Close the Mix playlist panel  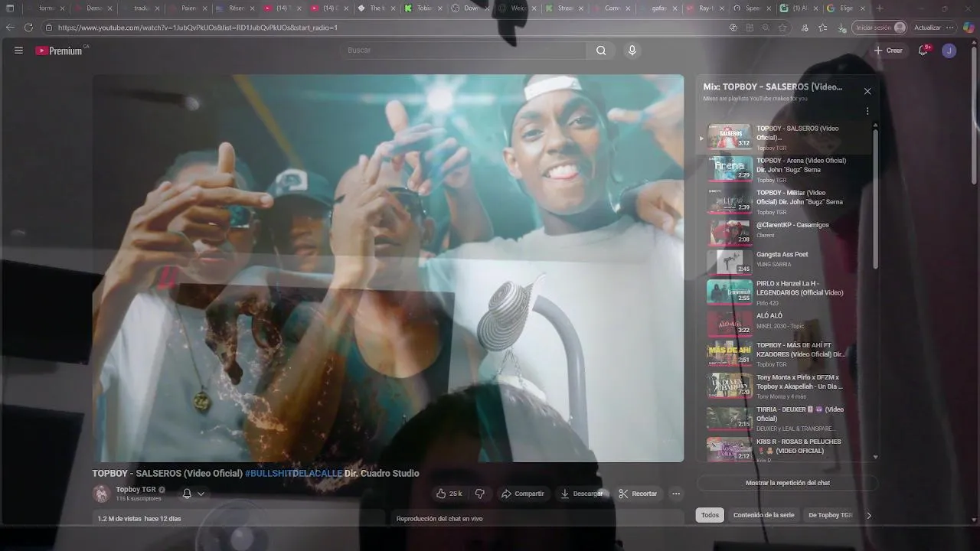point(867,91)
